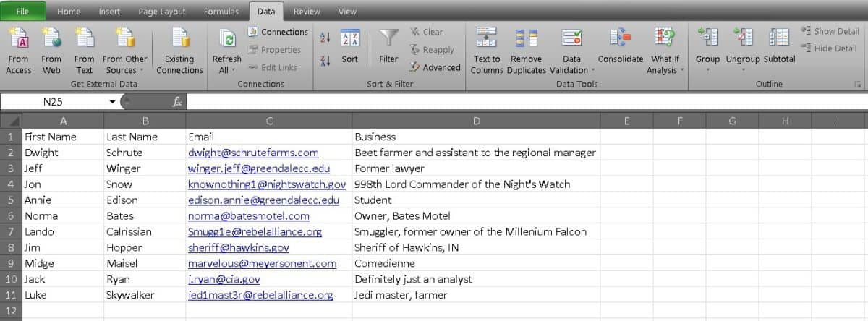Select column D header

coord(476,121)
